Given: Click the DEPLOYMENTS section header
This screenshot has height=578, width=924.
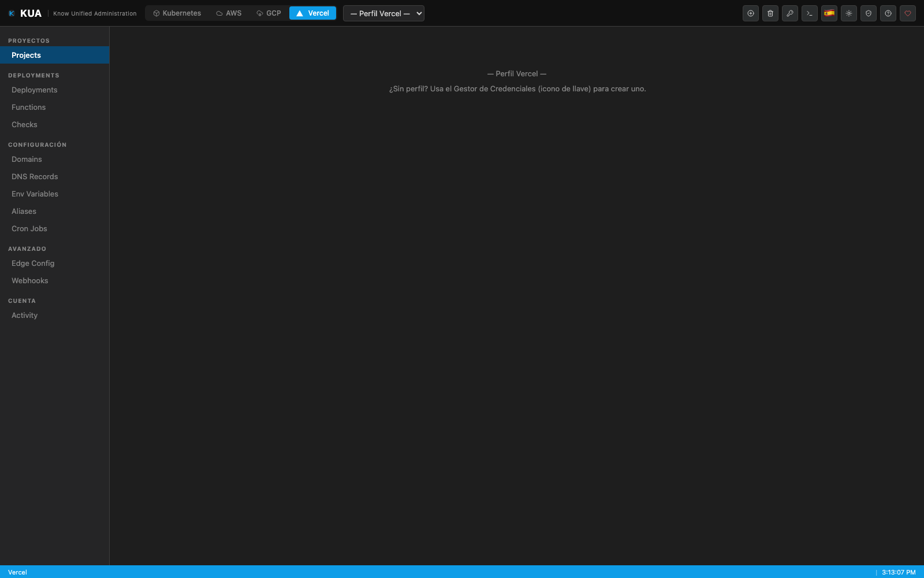Looking at the screenshot, I should click(x=33, y=75).
